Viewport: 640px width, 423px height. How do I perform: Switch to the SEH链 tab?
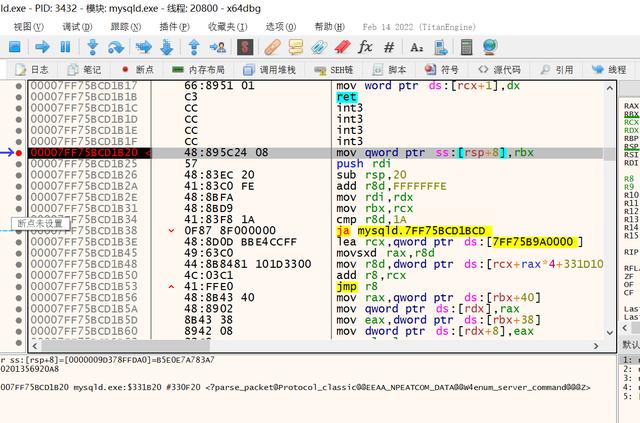[333, 70]
